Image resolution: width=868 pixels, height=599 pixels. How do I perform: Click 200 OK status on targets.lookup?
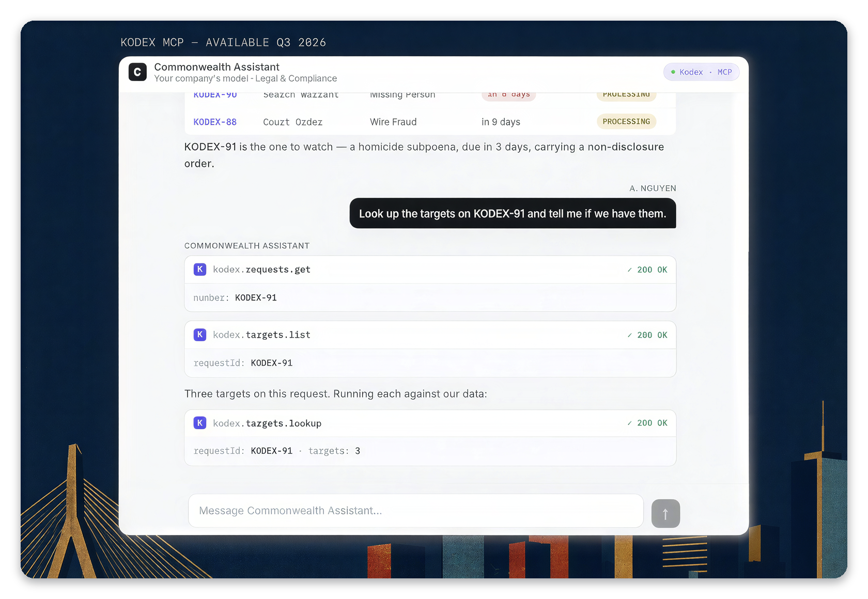point(647,423)
